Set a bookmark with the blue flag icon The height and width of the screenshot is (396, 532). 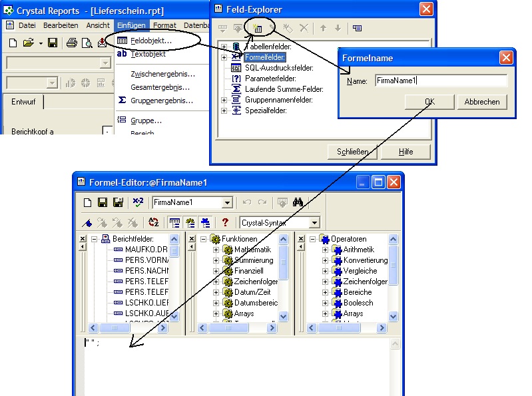tap(87, 223)
